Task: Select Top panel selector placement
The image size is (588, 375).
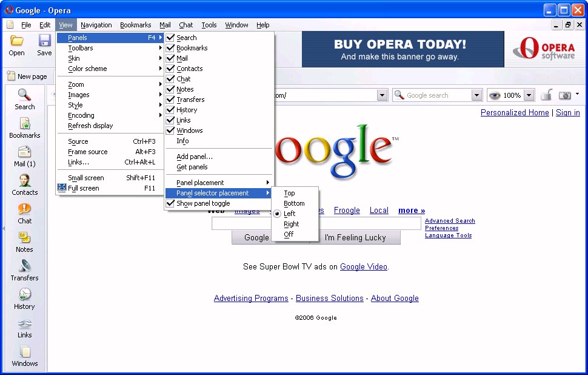Action: 295,193
